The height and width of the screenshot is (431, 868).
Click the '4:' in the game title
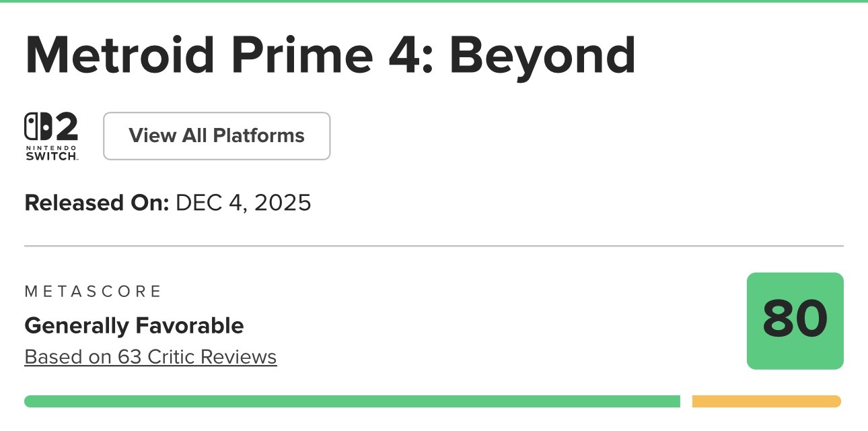(x=412, y=55)
